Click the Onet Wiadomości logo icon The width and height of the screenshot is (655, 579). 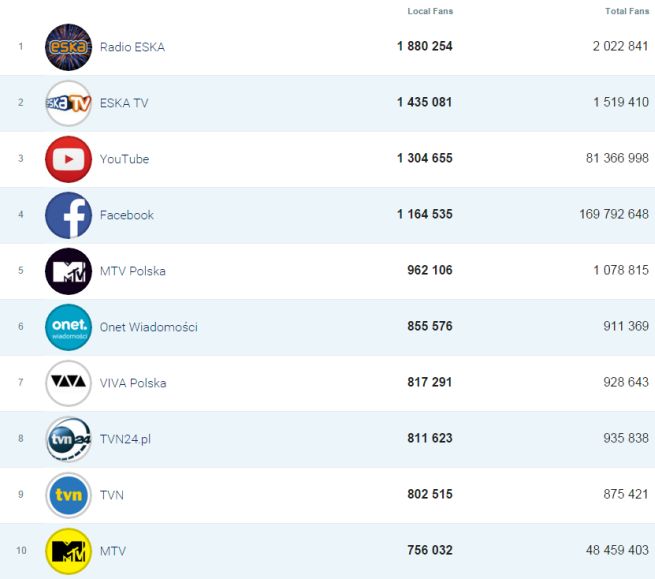(x=68, y=327)
